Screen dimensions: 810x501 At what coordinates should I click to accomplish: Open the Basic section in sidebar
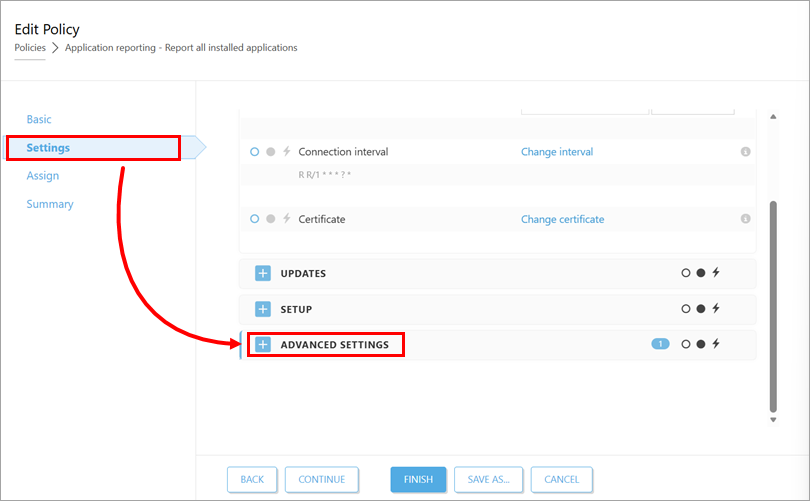39,120
